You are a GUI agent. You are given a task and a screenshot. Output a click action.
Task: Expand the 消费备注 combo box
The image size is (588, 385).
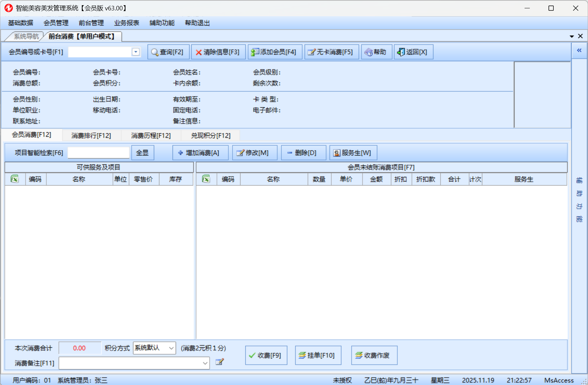pyautogui.click(x=205, y=363)
